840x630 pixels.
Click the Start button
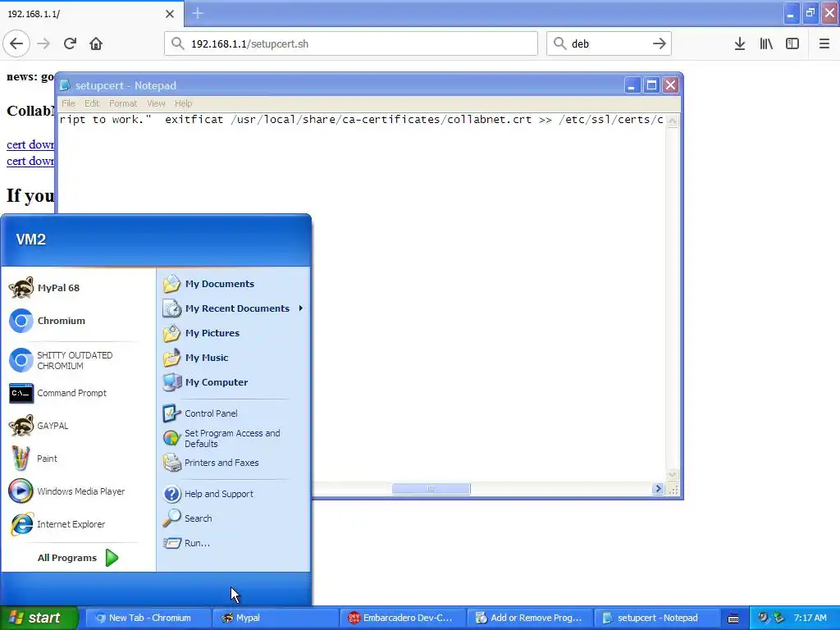click(39, 618)
